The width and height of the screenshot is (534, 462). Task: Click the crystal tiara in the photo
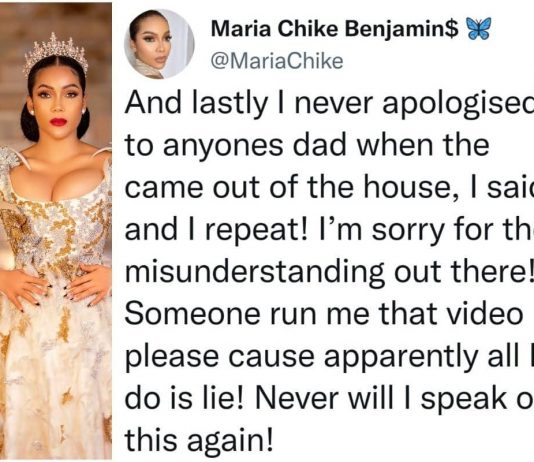(x=55, y=52)
